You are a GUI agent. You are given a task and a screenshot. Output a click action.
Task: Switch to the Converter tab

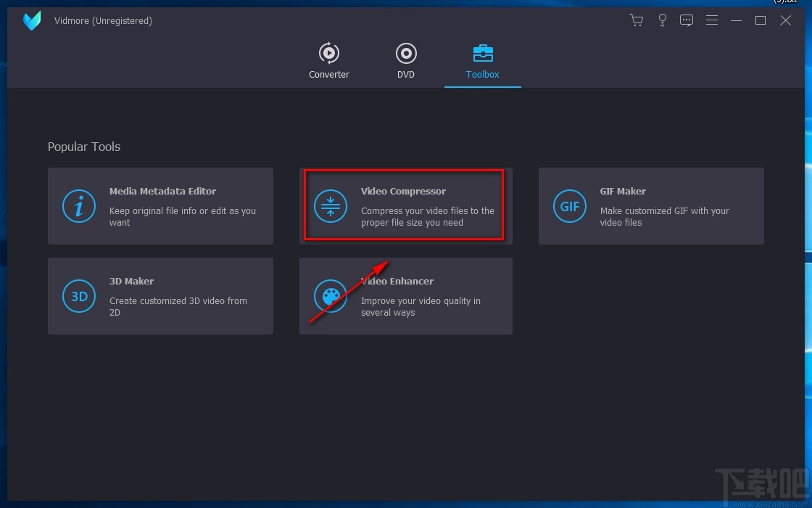click(x=329, y=61)
